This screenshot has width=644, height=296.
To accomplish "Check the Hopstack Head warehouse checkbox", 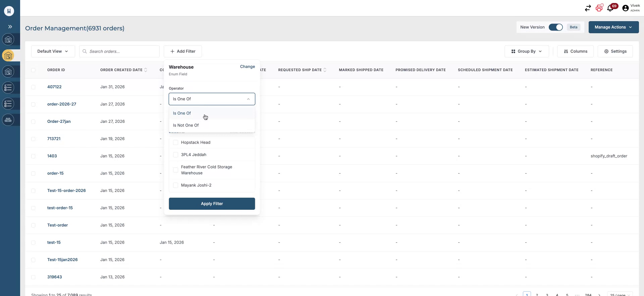I will pos(175,143).
